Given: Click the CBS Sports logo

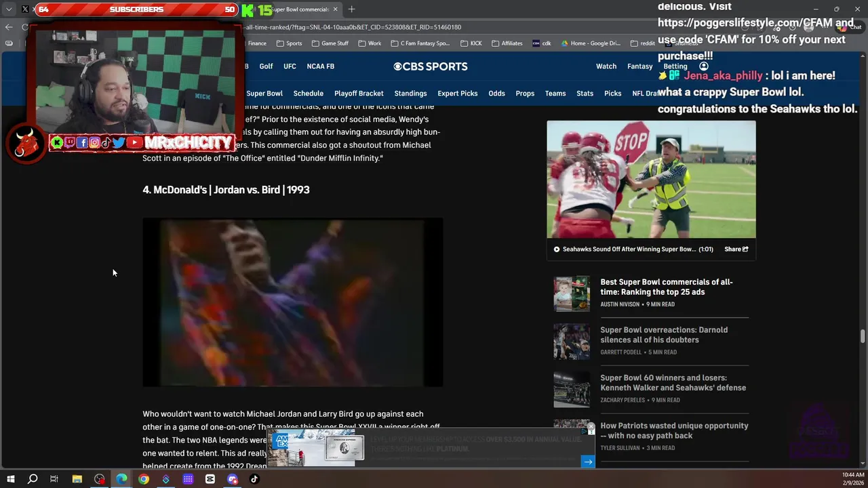Looking at the screenshot, I should pyautogui.click(x=431, y=66).
